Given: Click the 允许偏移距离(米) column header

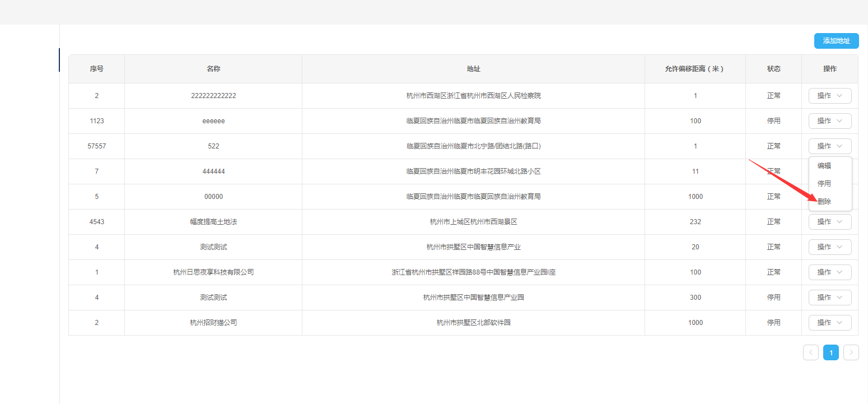Looking at the screenshot, I should [694, 69].
